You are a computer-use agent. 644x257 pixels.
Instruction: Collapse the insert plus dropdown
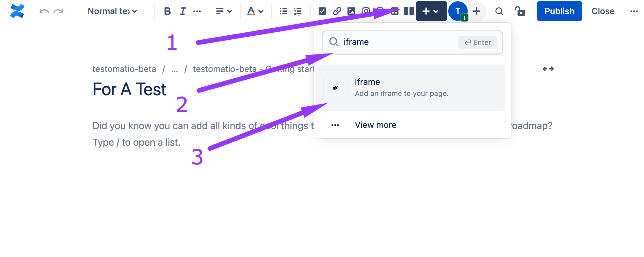point(431,11)
